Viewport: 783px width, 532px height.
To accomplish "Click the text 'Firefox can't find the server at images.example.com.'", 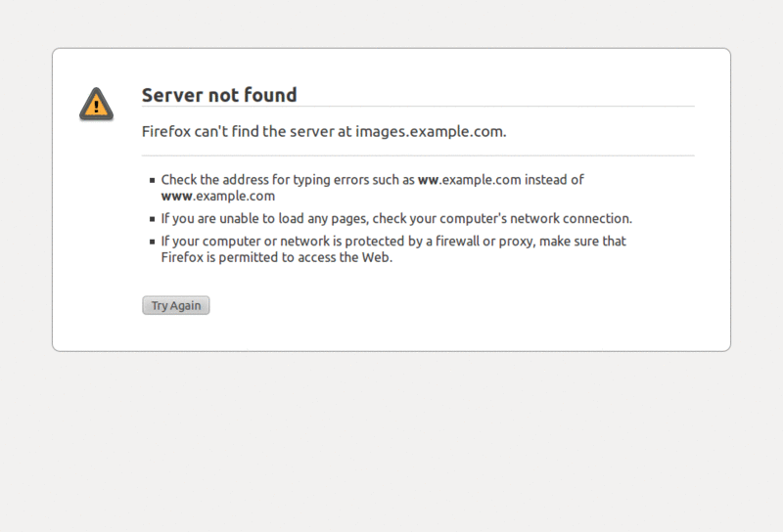I will click(x=324, y=131).
